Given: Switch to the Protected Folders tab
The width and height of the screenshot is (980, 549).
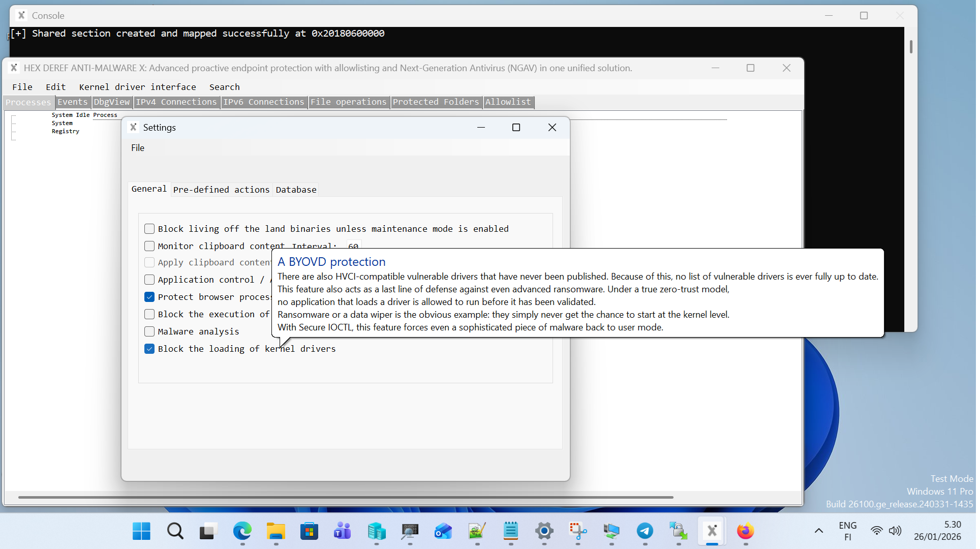Looking at the screenshot, I should tap(436, 102).
